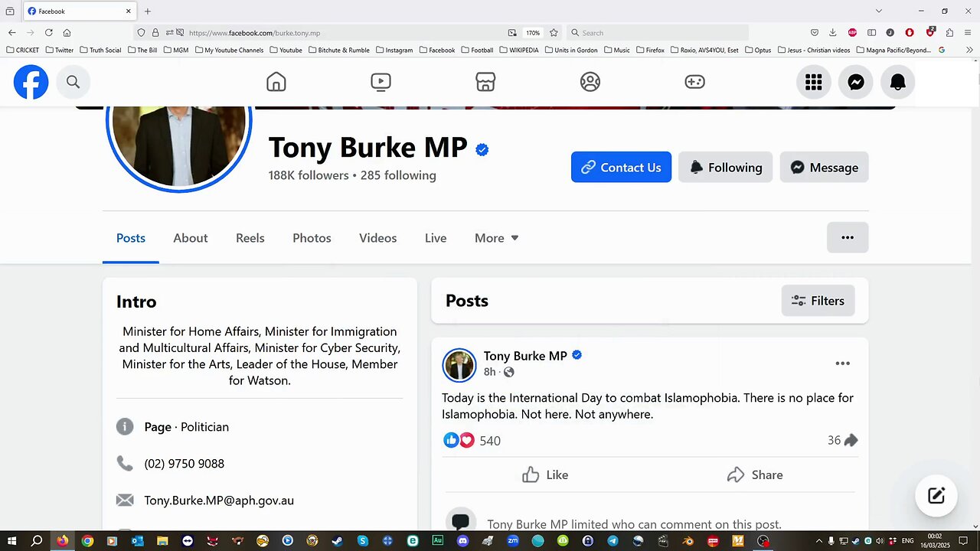
Task: Click the Firefox search box
Action: click(657, 32)
